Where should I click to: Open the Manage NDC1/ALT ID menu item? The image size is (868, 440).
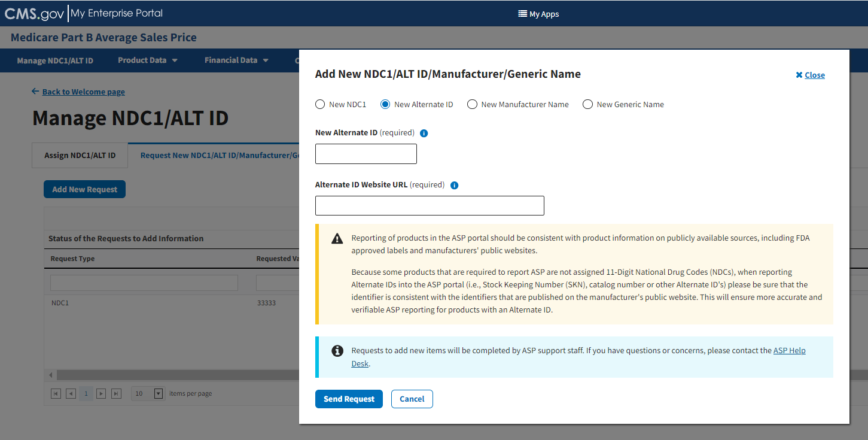point(55,60)
